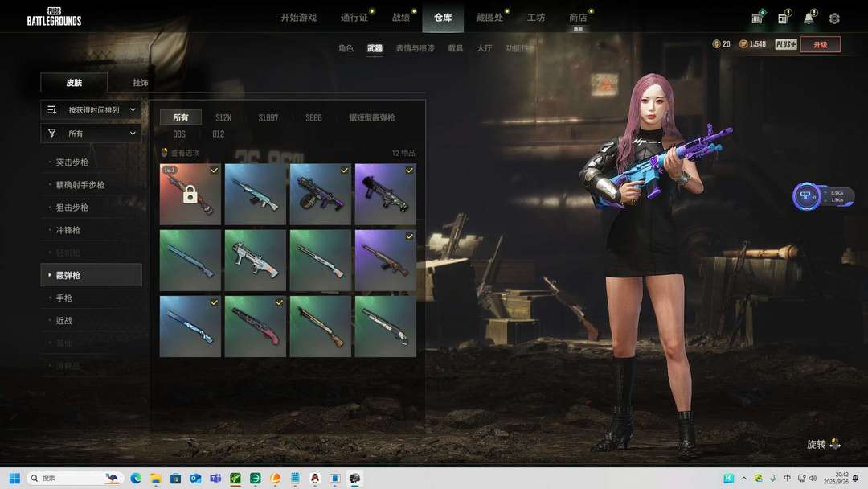Click the mouse icon beside 查看选项

[x=164, y=153]
